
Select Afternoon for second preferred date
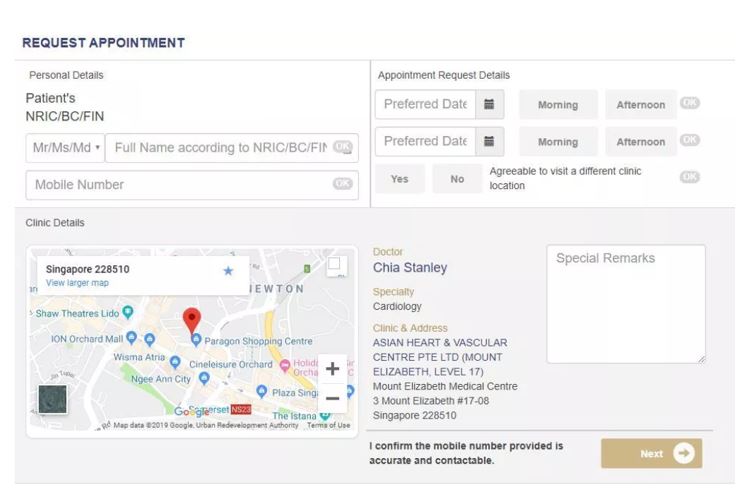coord(640,142)
